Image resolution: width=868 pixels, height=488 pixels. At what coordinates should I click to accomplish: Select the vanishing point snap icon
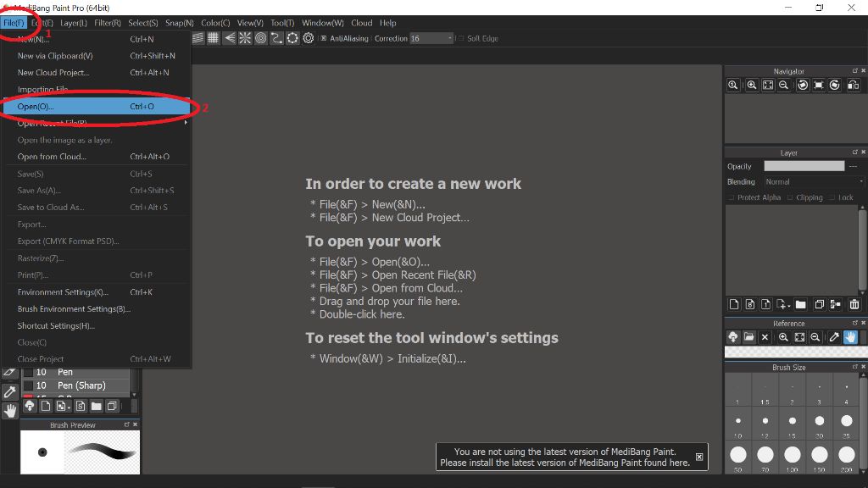[229, 38]
